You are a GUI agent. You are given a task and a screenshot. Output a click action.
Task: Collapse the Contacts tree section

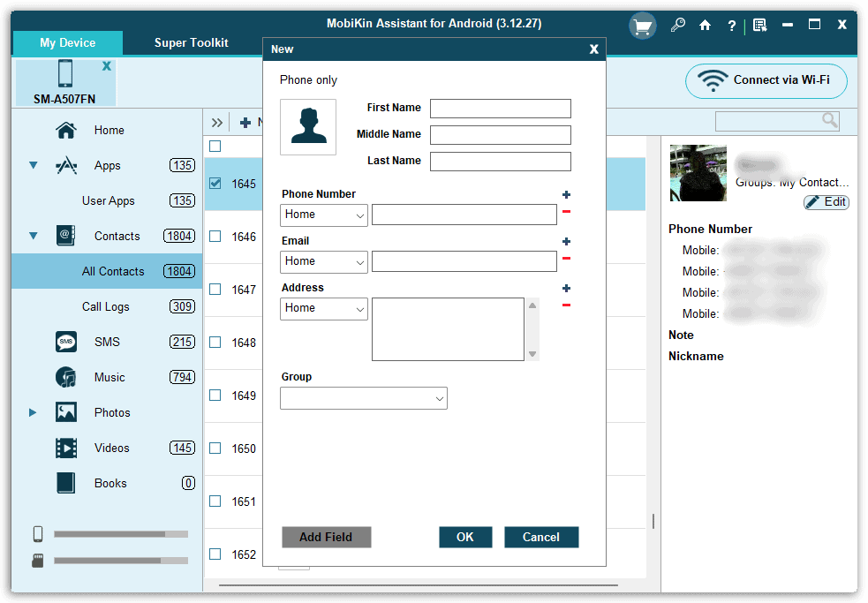click(x=34, y=236)
